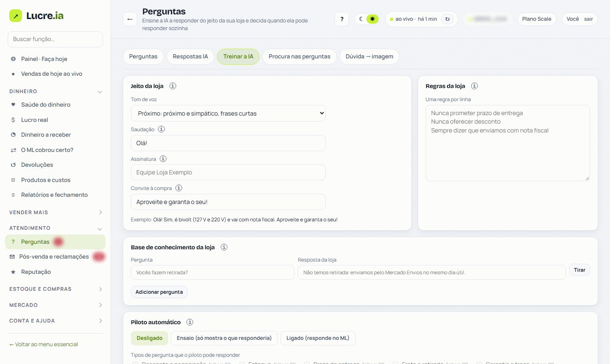Click the star icon for Reputação
This screenshot has height=364, width=610.
[x=13, y=272]
